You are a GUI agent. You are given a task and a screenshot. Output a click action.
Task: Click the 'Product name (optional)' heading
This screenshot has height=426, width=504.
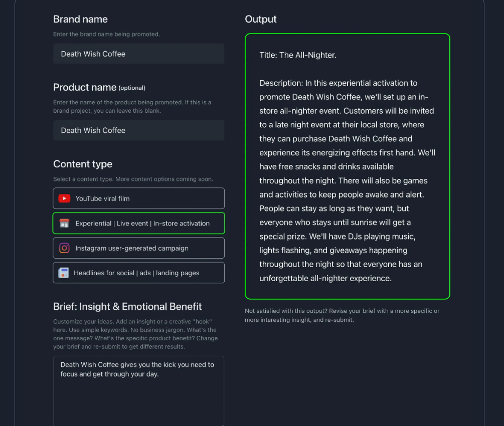(99, 87)
